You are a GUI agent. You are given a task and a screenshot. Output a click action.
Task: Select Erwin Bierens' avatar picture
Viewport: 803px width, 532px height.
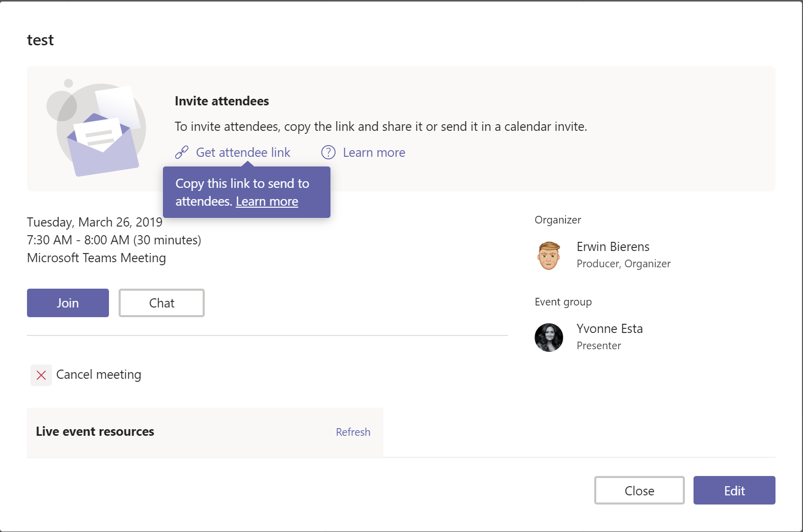click(x=549, y=255)
